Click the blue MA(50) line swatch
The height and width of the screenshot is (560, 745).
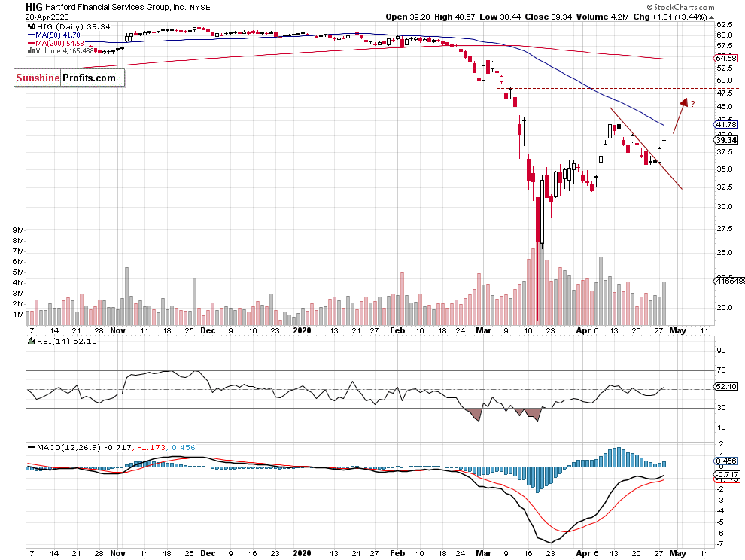click(32, 35)
